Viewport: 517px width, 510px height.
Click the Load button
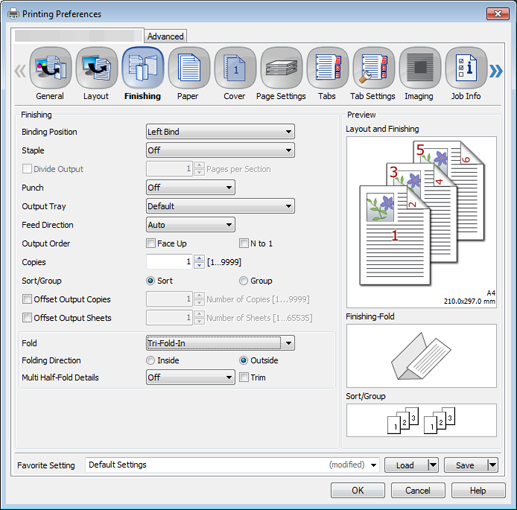(x=405, y=465)
